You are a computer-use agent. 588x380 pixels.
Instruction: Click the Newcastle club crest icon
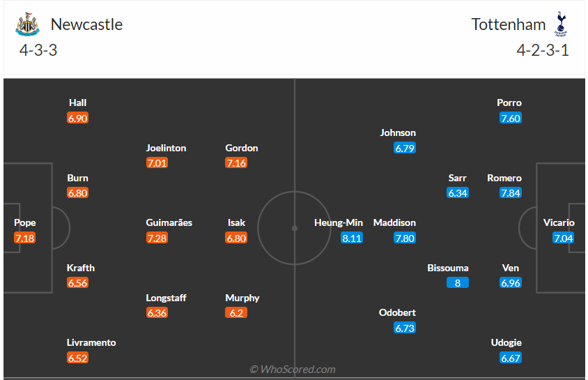[x=27, y=24]
